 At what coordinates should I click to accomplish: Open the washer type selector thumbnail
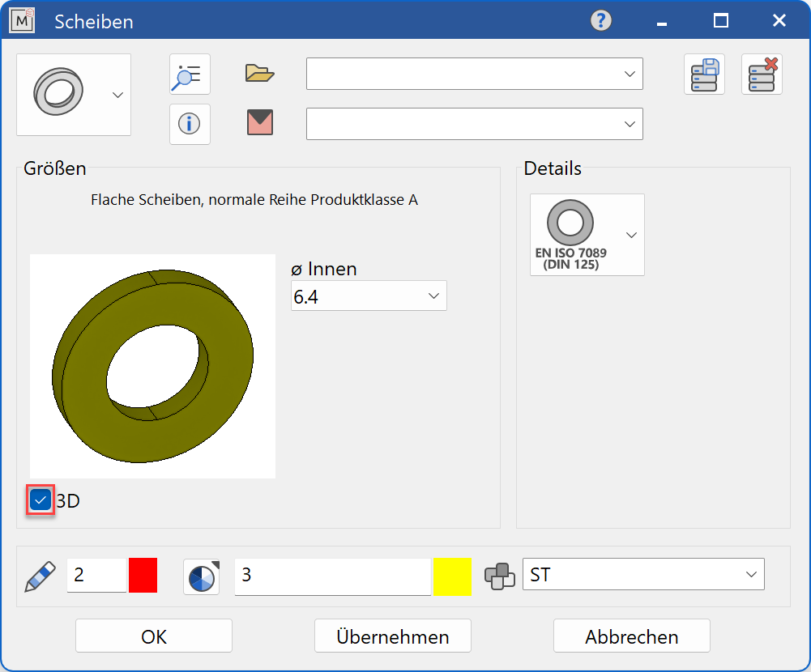pos(74,95)
